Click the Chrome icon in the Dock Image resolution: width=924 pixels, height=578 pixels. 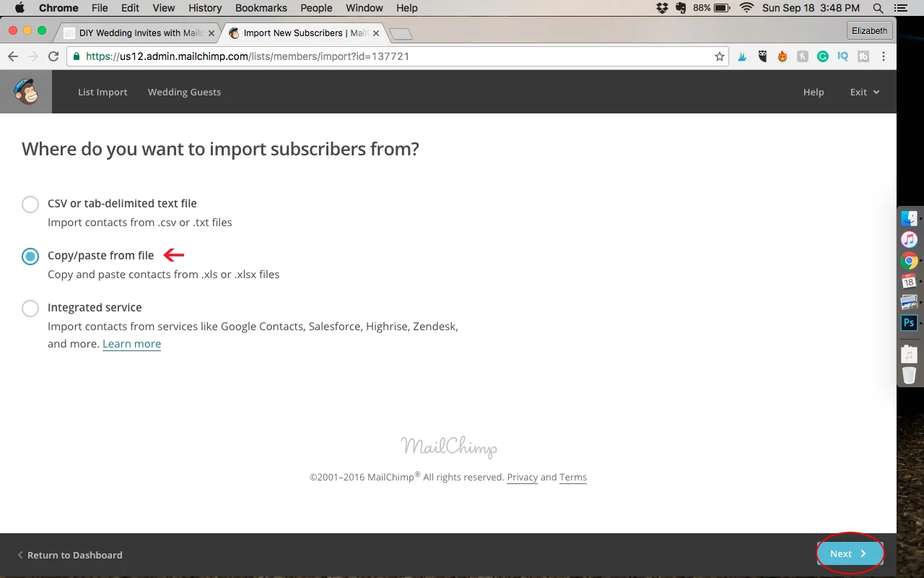[x=909, y=260]
